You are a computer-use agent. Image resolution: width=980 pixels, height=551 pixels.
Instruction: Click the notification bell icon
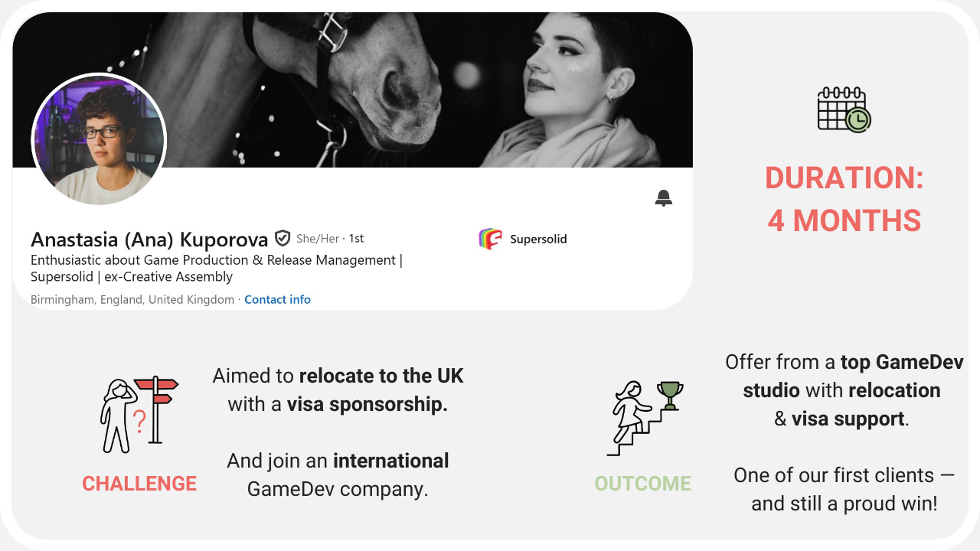click(x=664, y=199)
